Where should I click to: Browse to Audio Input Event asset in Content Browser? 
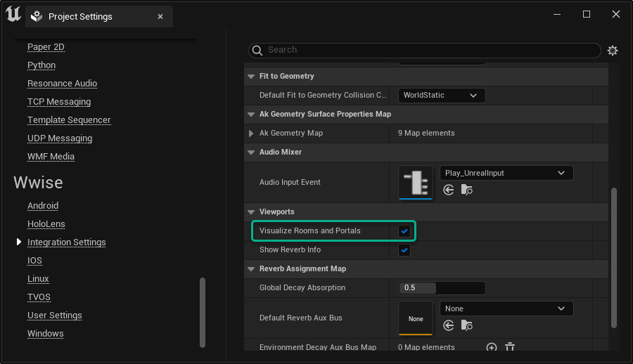click(467, 190)
